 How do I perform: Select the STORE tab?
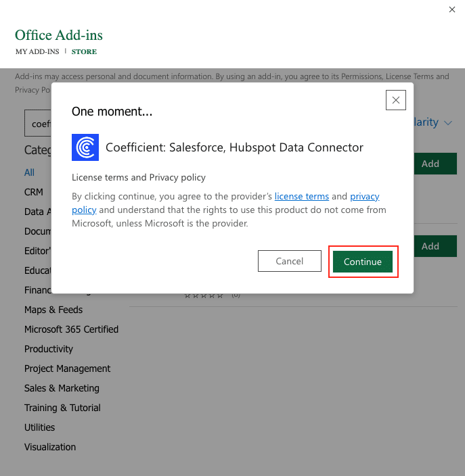[84, 52]
